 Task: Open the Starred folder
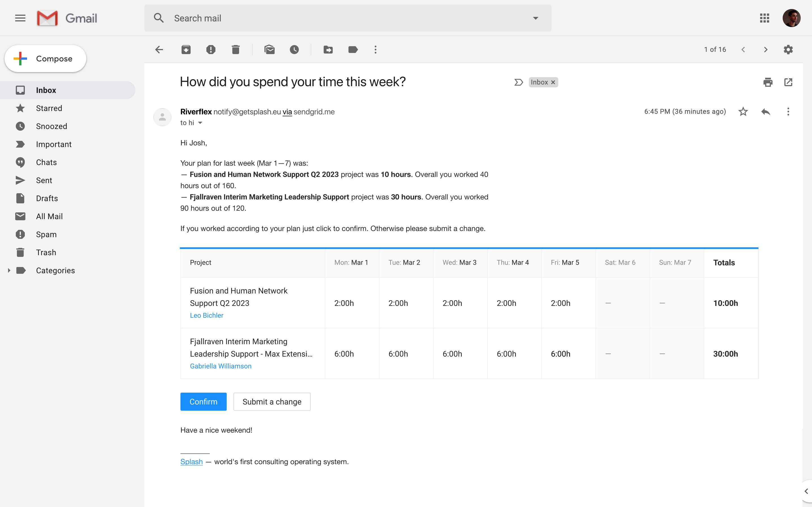tap(49, 108)
